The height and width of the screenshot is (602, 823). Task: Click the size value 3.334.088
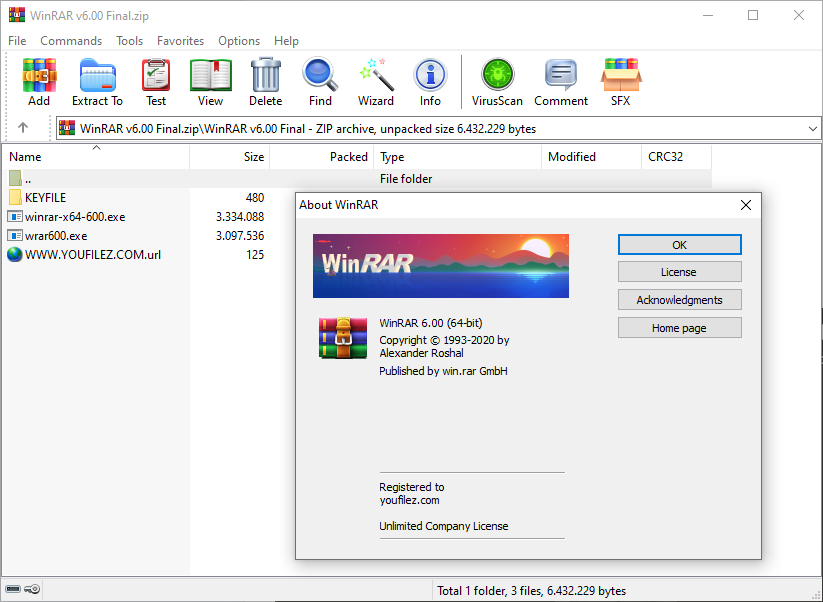240,216
